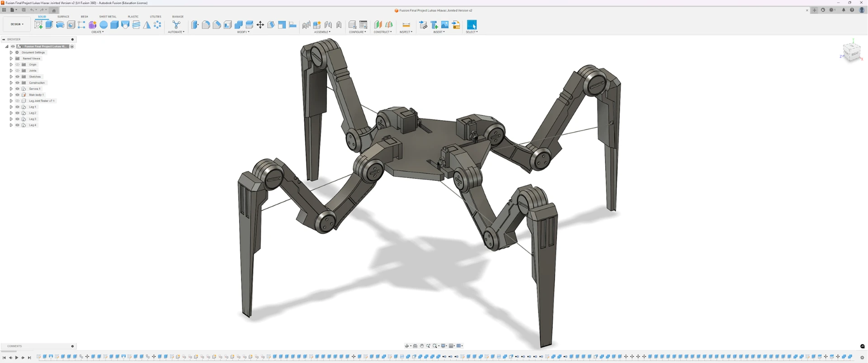This screenshot has height=363, width=868.
Task: Expand the Servos:1 component
Action: (11, 89)
